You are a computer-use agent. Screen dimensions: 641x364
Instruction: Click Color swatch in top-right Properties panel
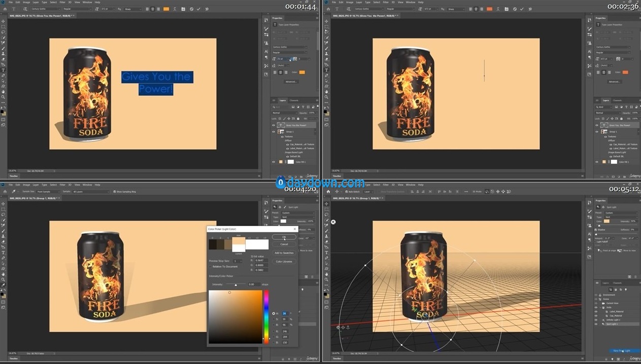625,72
